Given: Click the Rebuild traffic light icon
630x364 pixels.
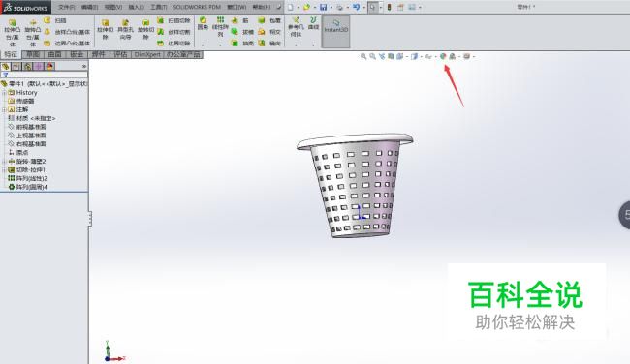Looking at the screenshot, I should 389,7.
